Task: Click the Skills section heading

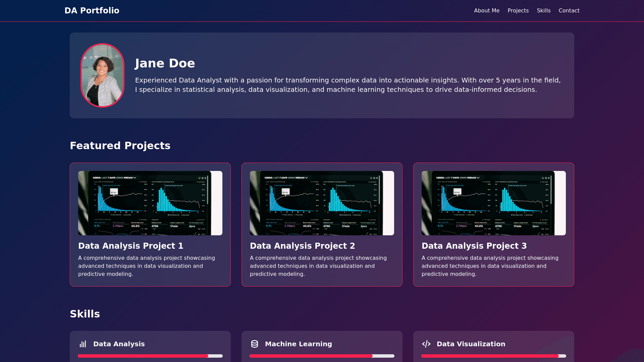Action: (x=85, y=314)
